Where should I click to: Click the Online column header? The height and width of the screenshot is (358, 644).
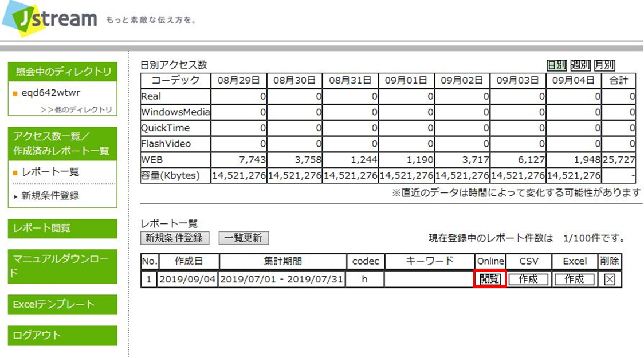[x=490, y=261]
